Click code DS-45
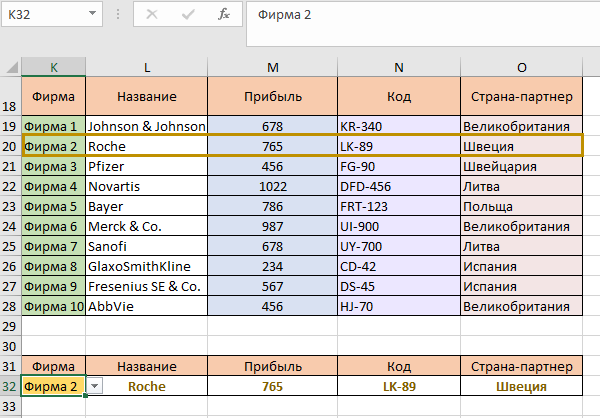Image resolution: width=600 pixels, height=418 pixels. 399,286
